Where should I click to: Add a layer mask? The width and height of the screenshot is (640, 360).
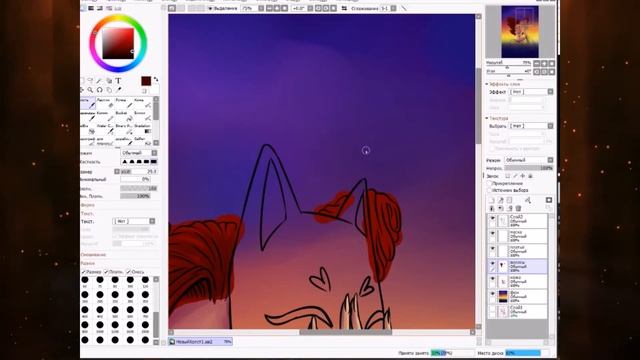pyautogui.click(x=549, y=200)
